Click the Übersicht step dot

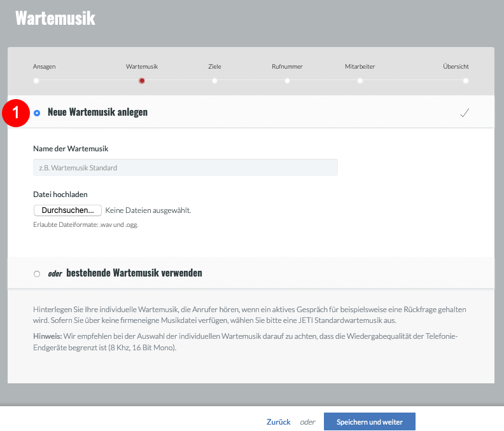[466, 81]
